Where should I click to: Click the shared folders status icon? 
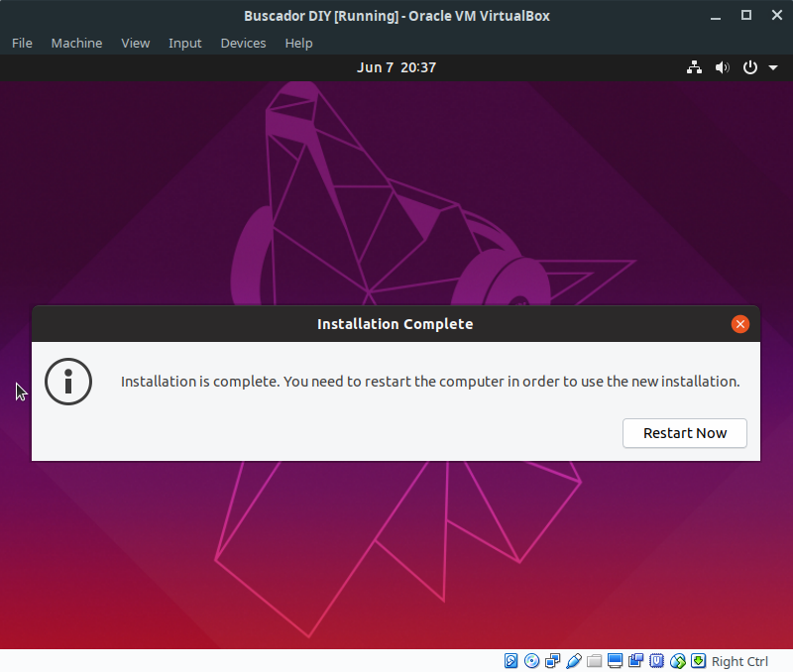tap(594, 661)
